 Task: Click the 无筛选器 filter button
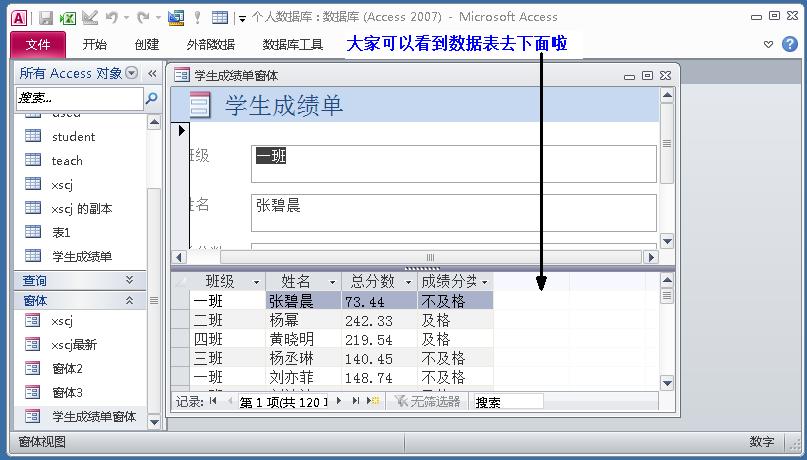pyautogui.click(x=428, y=401)
